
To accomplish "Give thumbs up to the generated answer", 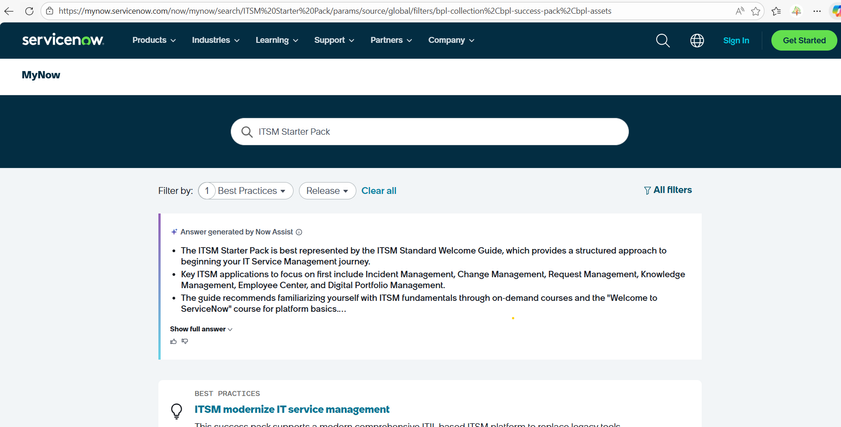I will click(x=173, y=341).
